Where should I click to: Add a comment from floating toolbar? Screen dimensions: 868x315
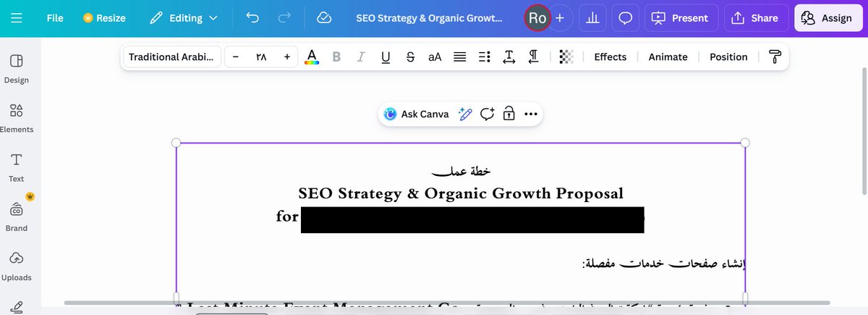click(488, 114)
